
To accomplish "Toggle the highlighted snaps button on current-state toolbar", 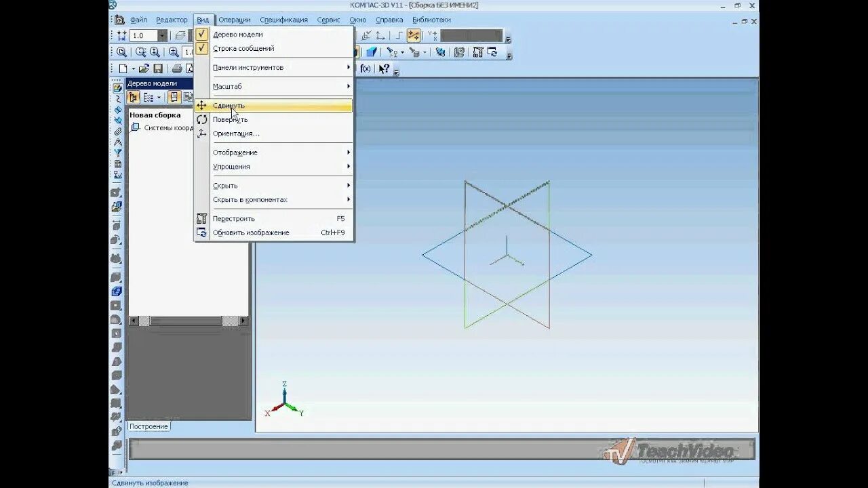I will pyautogui.click(x=413, y=35).
